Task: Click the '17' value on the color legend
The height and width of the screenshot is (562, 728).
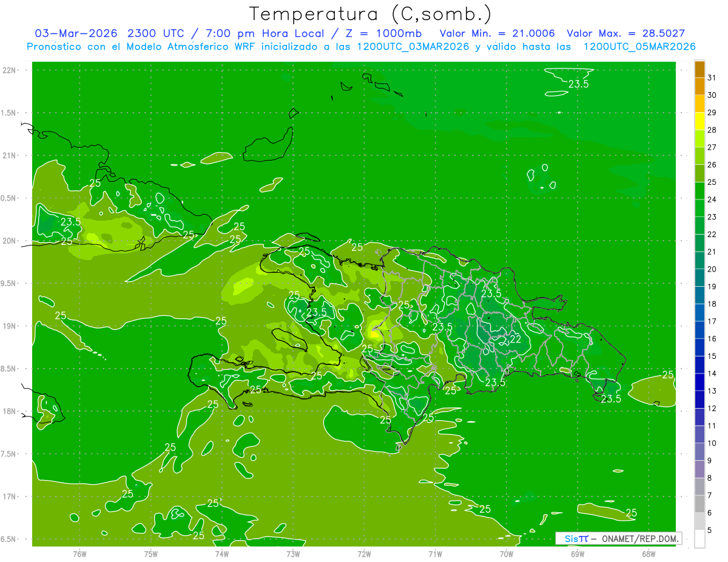Action: point(712,321)
